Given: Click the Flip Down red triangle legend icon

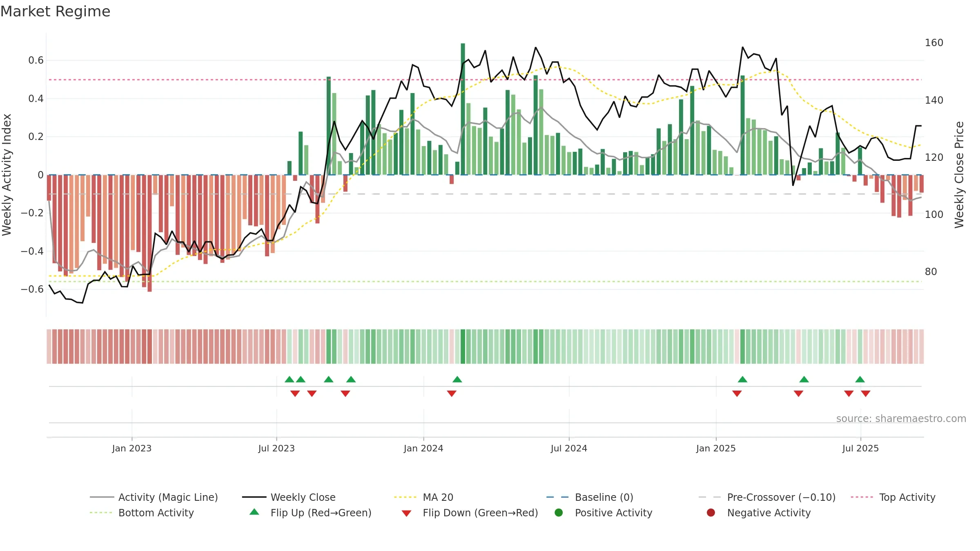Looking at the screenshot, I should [x=406, y=513].
